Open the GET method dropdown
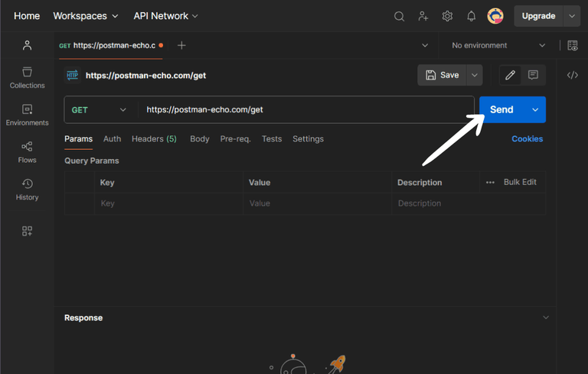 coord(100,110)
